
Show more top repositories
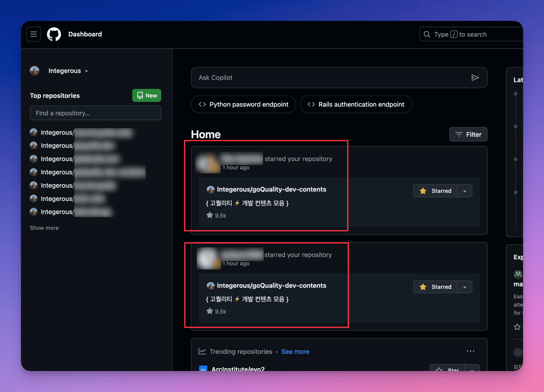(44, 228)
